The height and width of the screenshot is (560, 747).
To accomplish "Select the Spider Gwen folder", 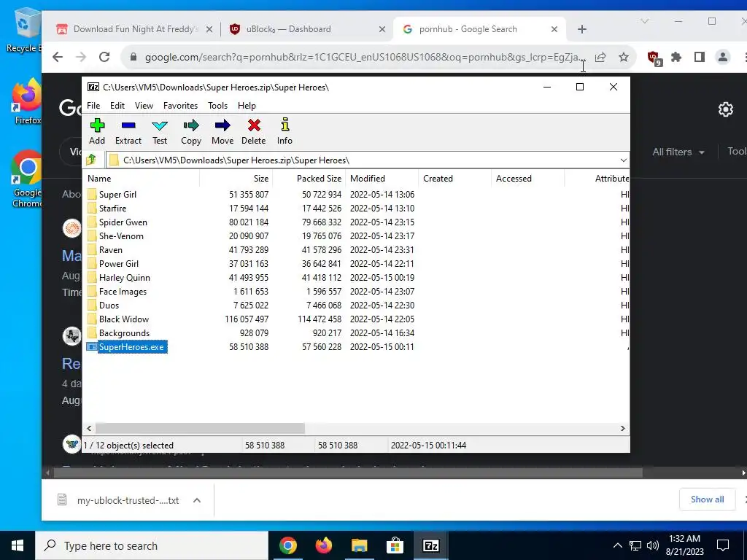I will pos(123,222).
